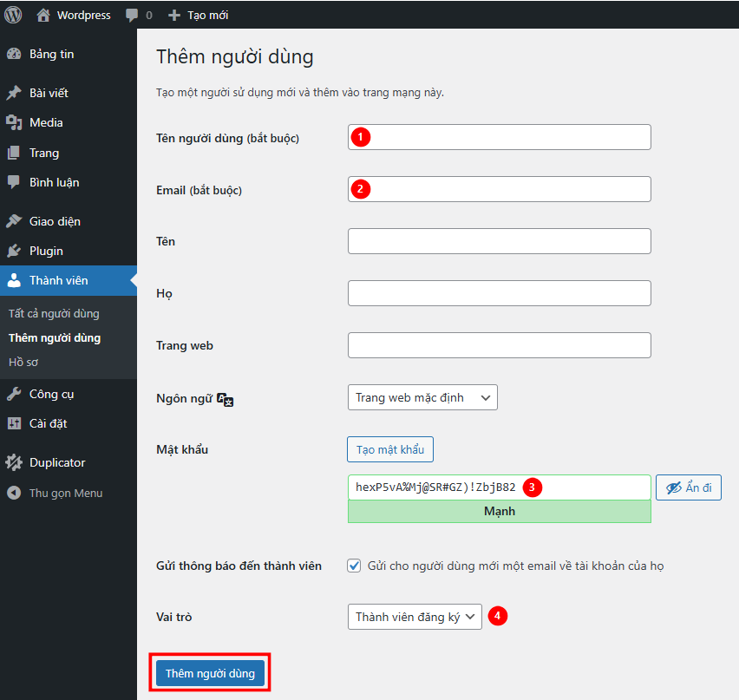Hide the password with the Ẩn đi toggle

click(x=688, y=487)
